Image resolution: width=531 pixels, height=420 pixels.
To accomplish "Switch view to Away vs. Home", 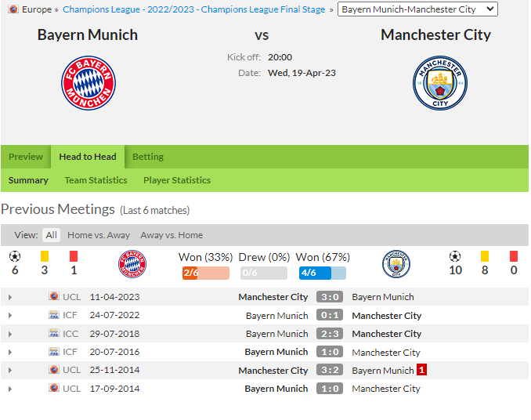I will 172,235.
